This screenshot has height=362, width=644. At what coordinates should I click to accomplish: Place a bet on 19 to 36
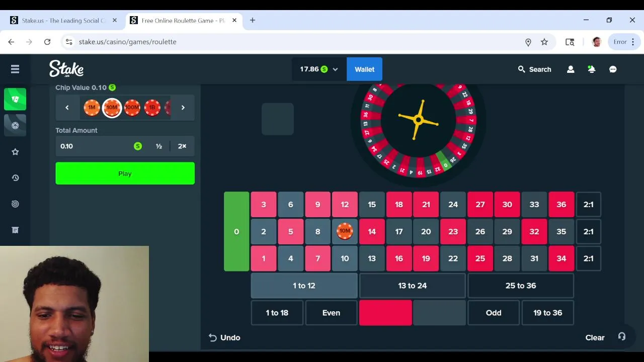point(548,313)
